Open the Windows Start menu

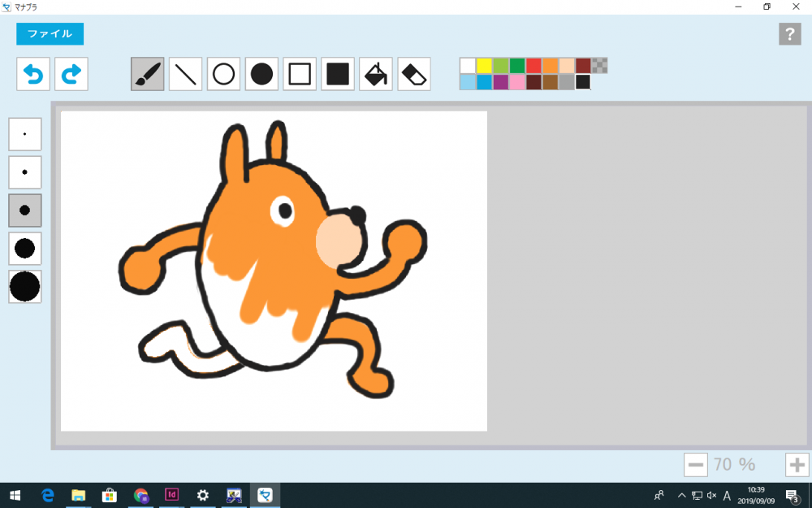coord(15,495)
